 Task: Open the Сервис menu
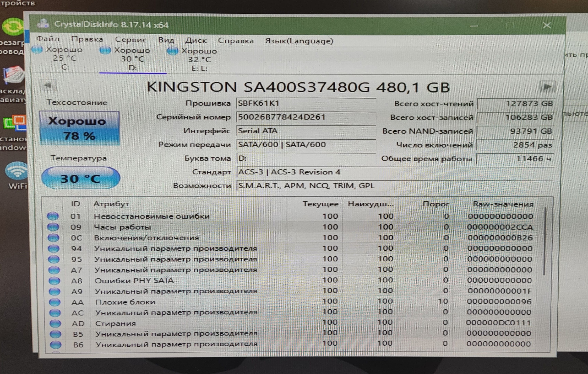[131, 40]
